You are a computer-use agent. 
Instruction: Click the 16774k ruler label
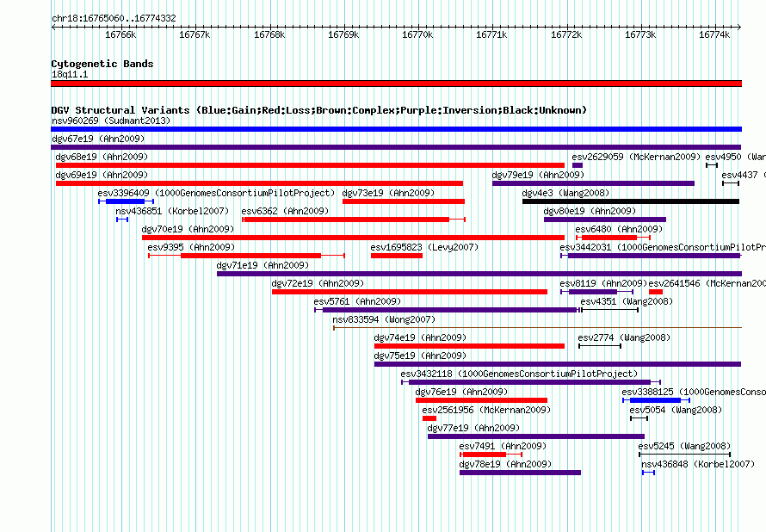714,34
